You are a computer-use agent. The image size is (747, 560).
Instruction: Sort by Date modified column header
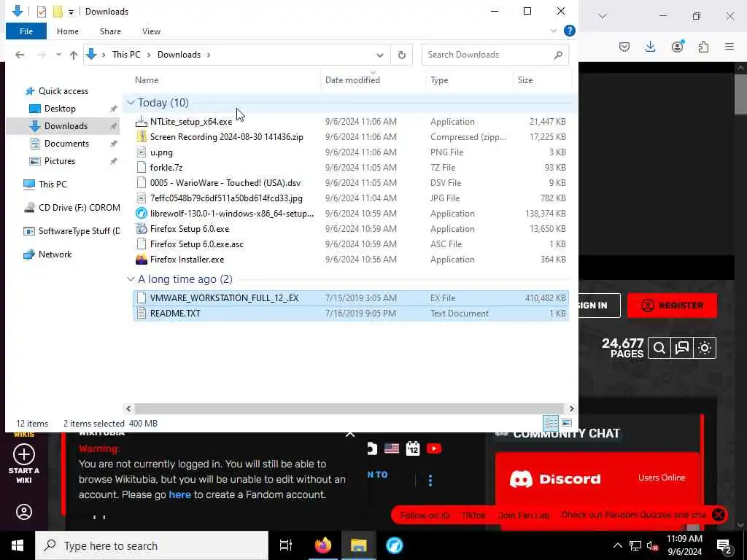[352, 80]
